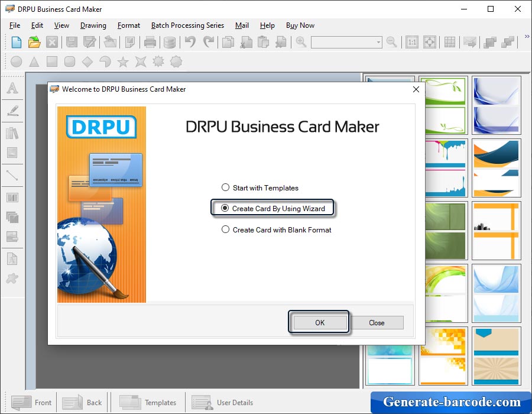
Task: Open a file with the folder icon
Action: tap(34, 43)
